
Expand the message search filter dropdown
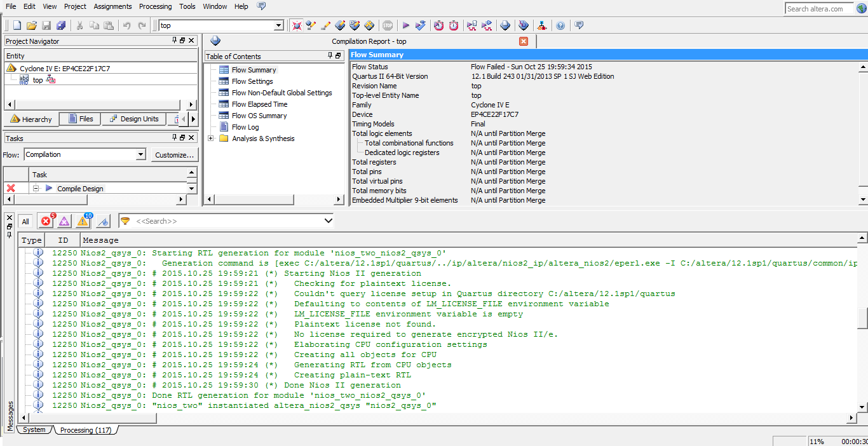(x=329, y=221)
